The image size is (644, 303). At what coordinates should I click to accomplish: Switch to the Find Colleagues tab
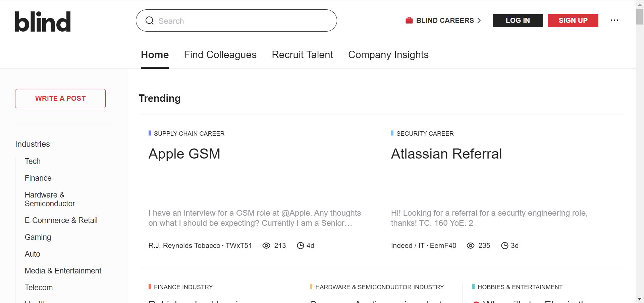tap(220, 55)
